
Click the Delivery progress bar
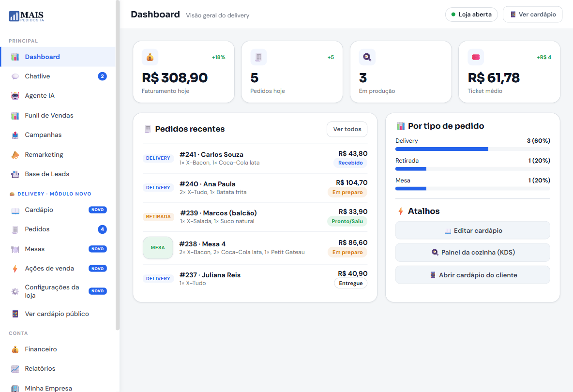(472, 149)
